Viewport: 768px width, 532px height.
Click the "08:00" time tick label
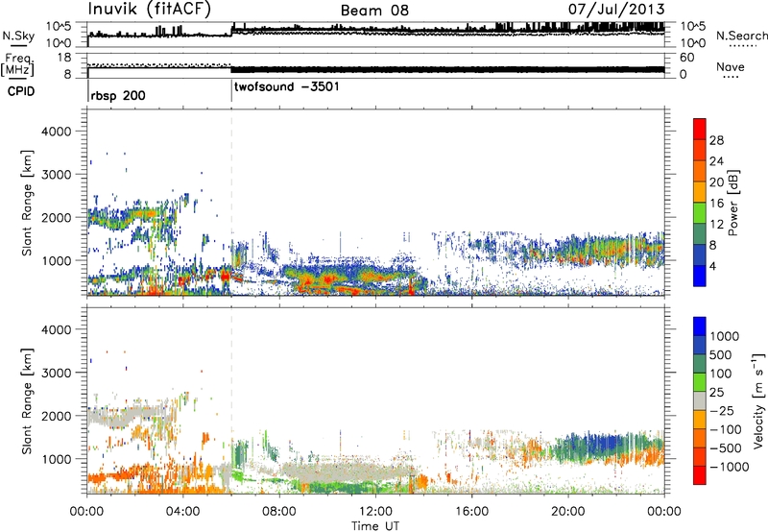pyautogui.click(x=279, y=512)
